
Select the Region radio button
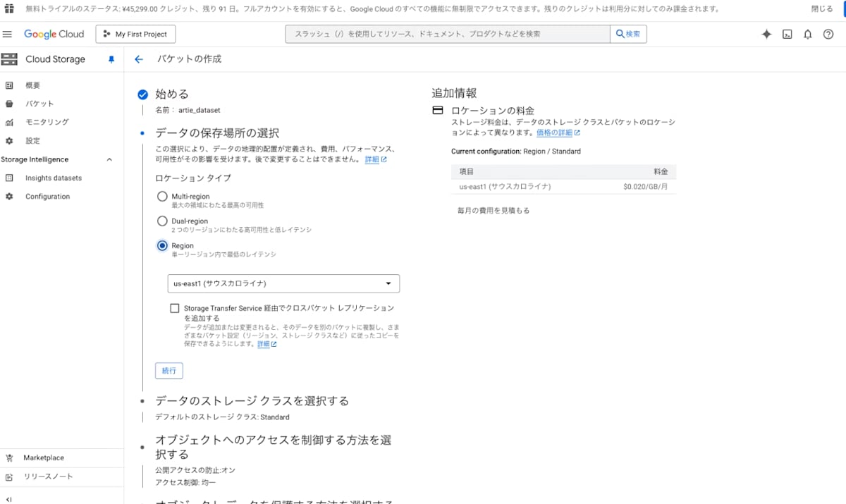pos(163,246)
